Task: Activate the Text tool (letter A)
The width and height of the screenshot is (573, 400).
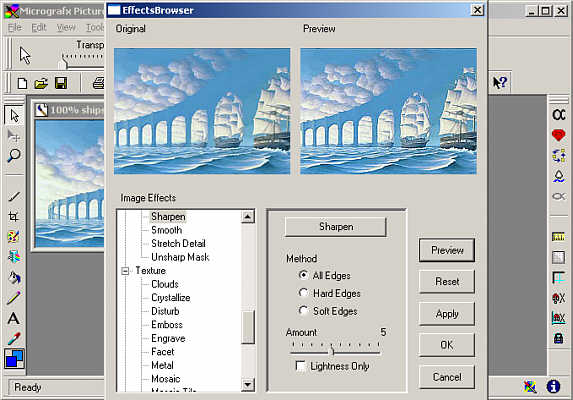Action: pos(14,319)
